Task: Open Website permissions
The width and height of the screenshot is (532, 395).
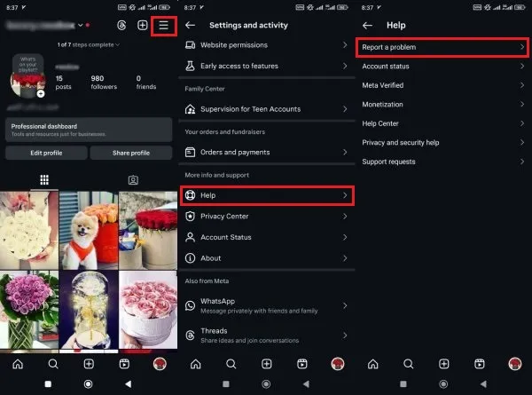Action: pyautogui.click(x=266, y=45)
